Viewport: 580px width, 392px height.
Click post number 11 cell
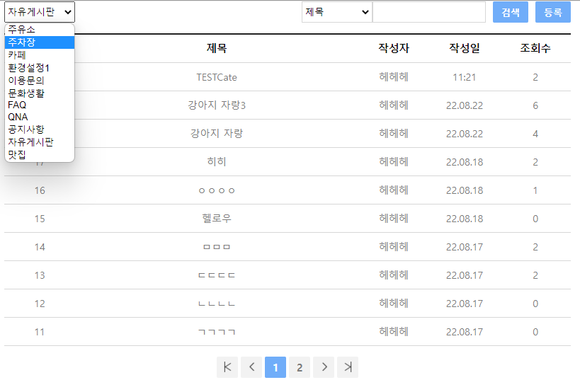(x=40, y=332)
